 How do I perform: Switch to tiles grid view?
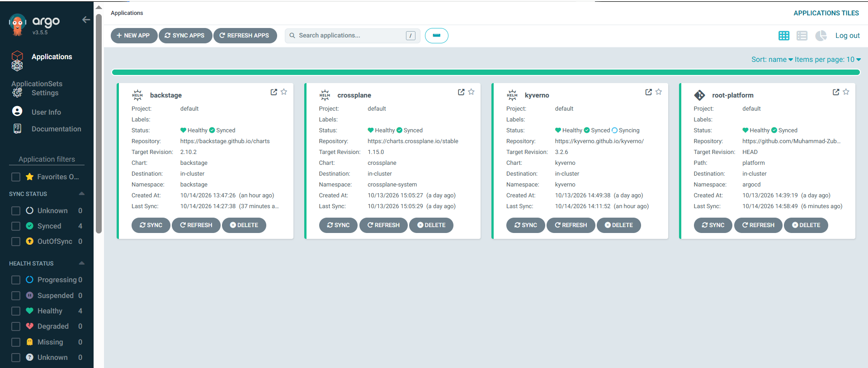[x=784, y=36]
